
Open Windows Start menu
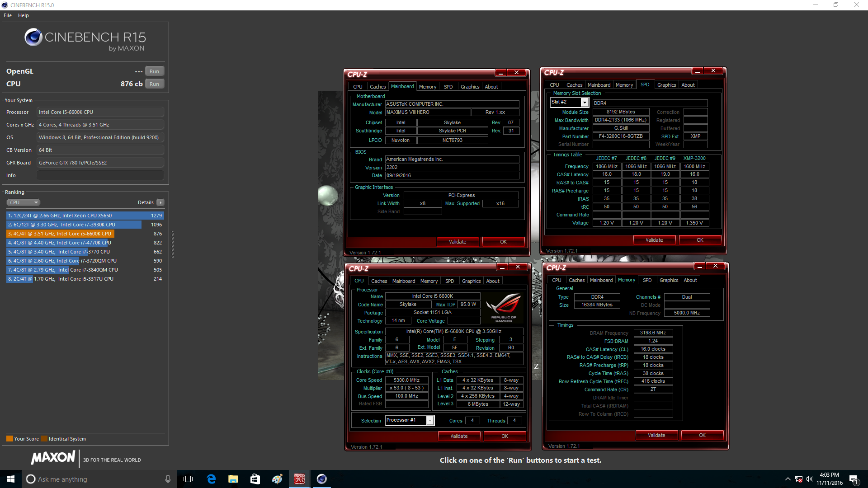pos(11,479)
